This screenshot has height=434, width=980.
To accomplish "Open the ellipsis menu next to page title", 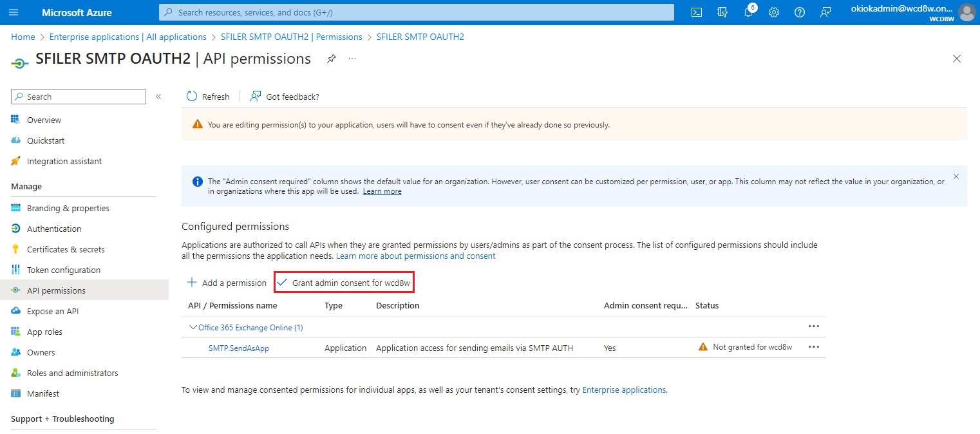I will point(352,59).
